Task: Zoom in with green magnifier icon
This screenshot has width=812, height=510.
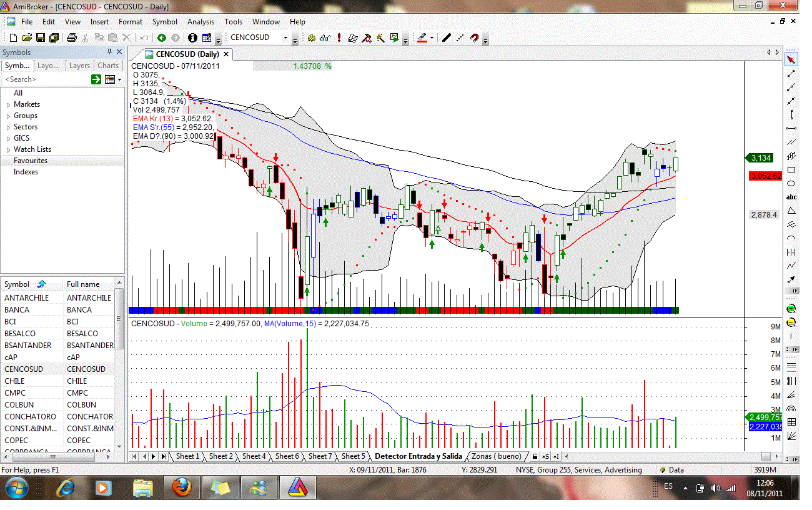Action: 791,309
